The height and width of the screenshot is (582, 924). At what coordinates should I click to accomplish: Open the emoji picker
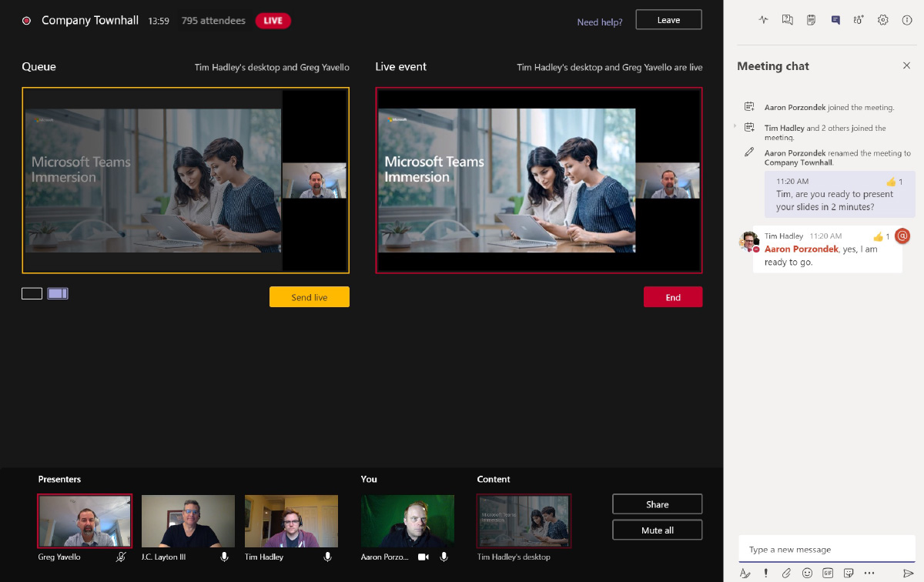coord(807,573)
